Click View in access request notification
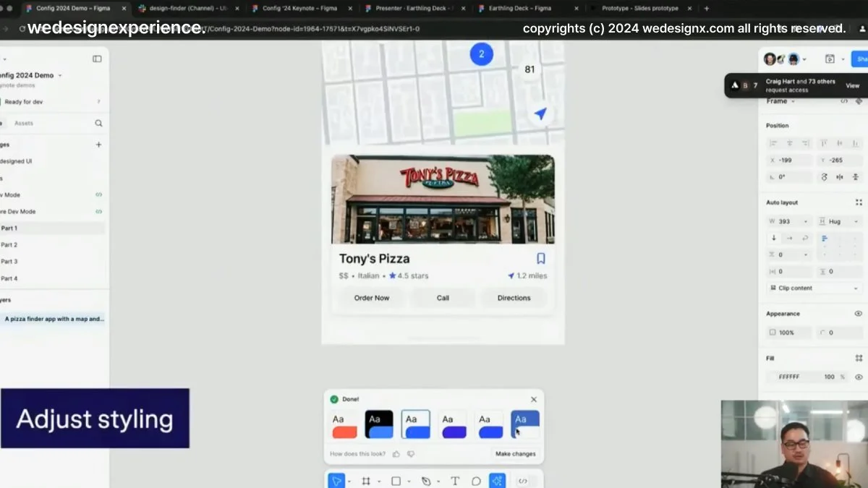 (853, 85)
